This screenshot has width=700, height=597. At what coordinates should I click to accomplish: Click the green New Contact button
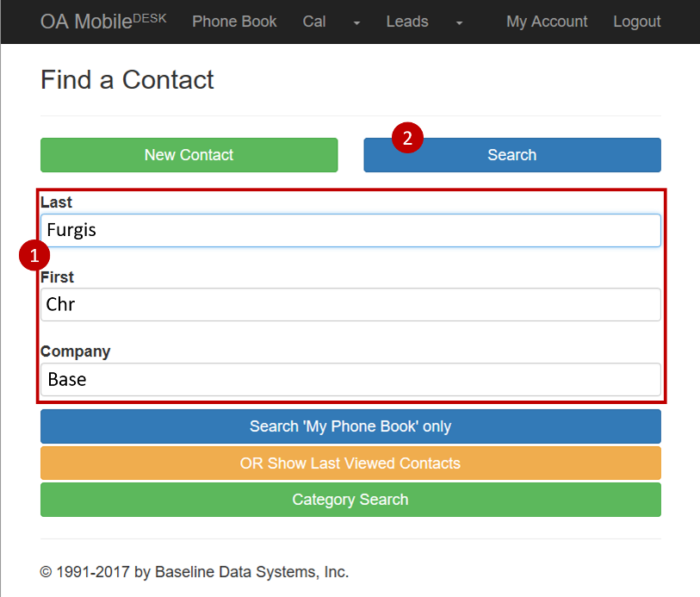point(189,155)
